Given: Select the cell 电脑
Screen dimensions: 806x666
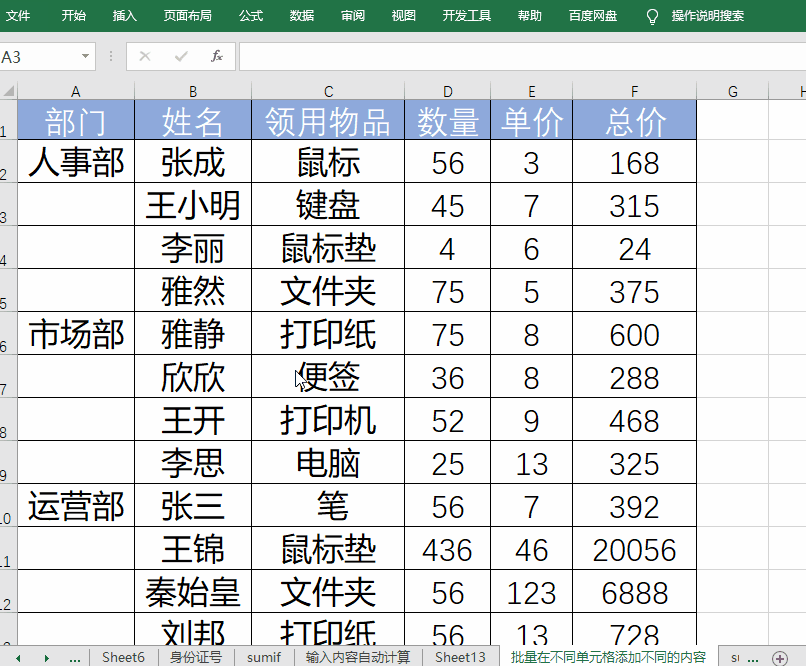Looking at the screenshot, I should tap(328, 462).
